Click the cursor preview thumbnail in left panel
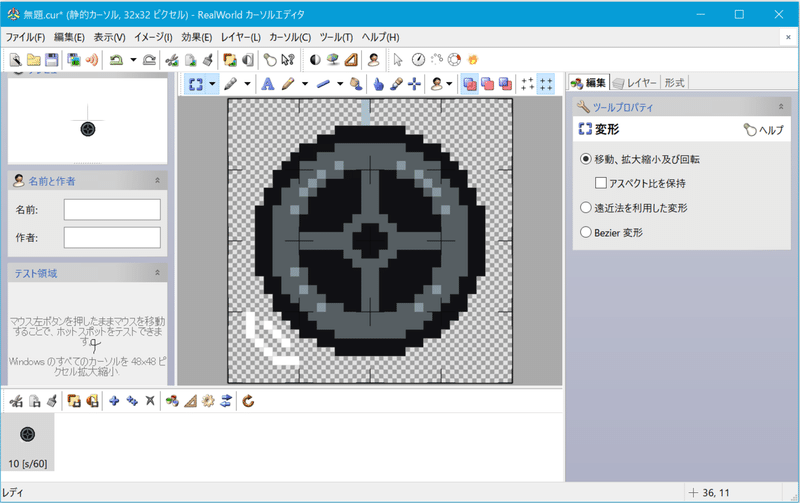 tap(87, 120)
